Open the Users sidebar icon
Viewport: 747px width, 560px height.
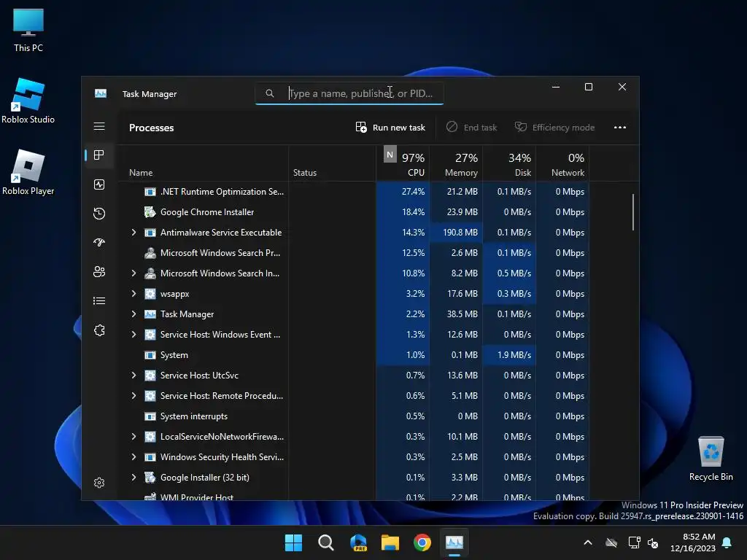click(99, 271)
